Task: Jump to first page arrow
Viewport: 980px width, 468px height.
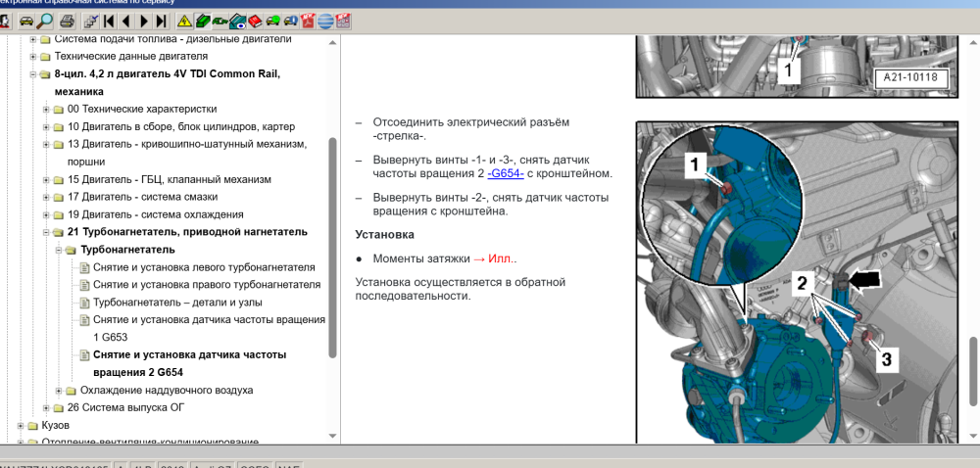Action: (x=109, y=22)
